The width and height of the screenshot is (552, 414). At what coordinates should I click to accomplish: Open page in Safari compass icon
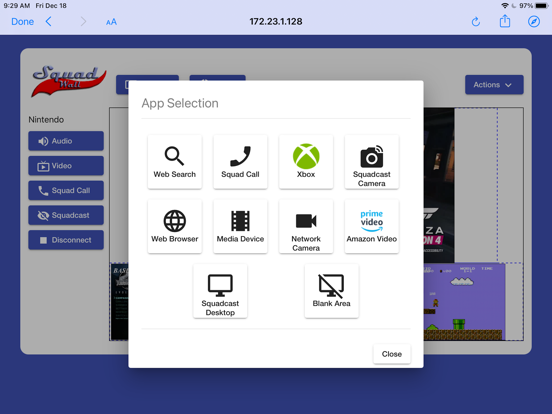point(534,21)
